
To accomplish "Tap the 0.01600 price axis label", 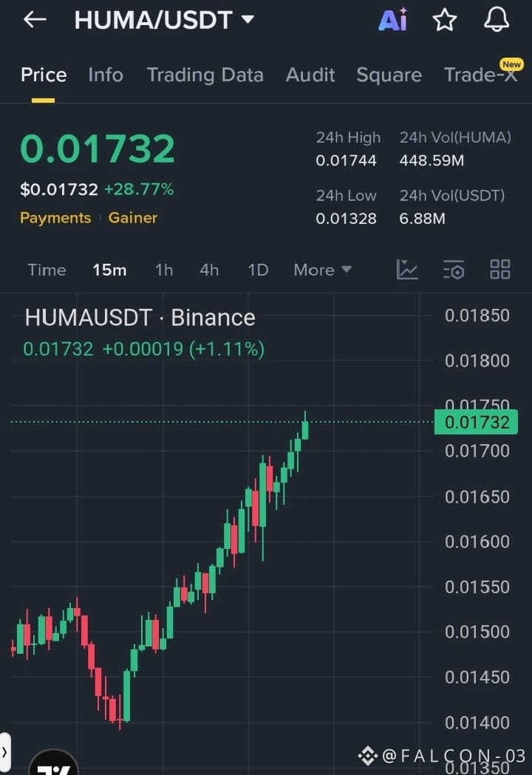I will pos(477,542).
